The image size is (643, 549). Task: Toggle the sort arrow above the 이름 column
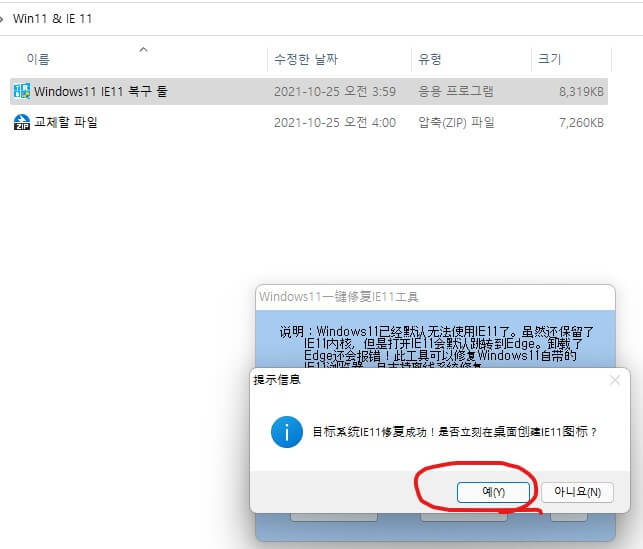143,48
